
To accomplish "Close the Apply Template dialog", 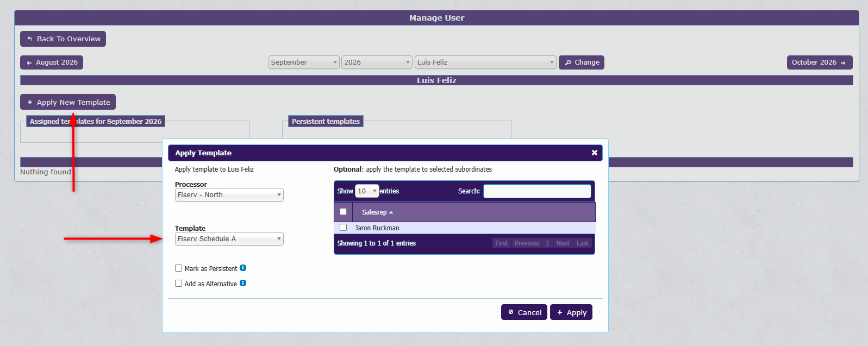I will (594, 153).
